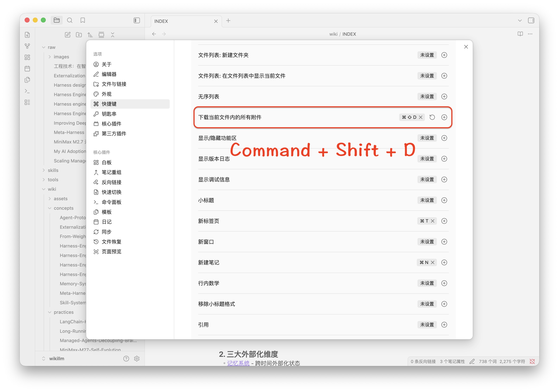Switch to reading view book icon
The width and height of the screenshot is (559, 392).
tap(520, 34)
